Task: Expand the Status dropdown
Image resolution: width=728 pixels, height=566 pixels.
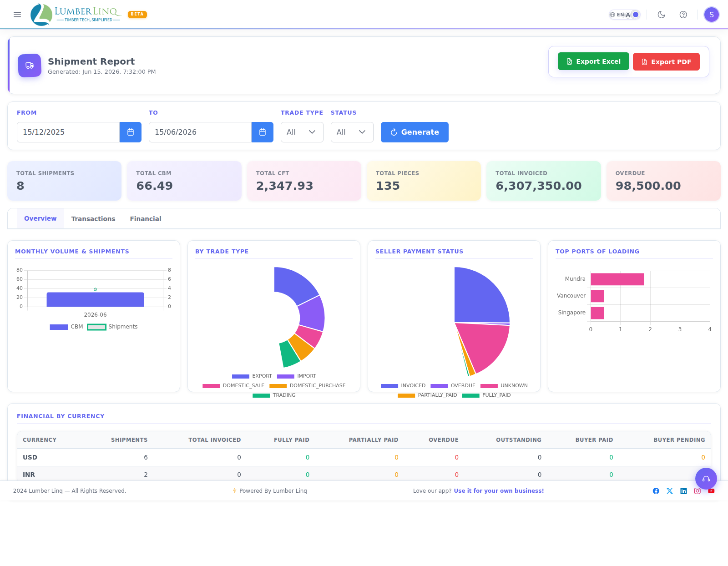Action: click(352, 132)
